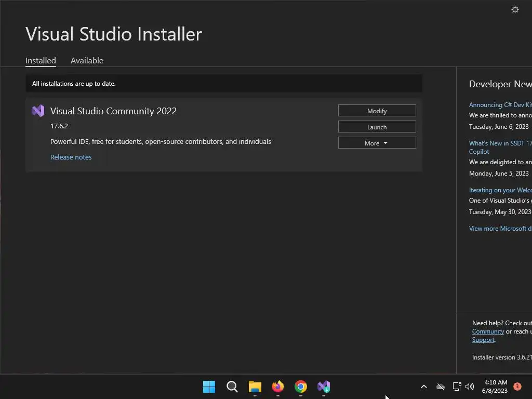Open clock showing 4:10 AM 6/8/2023
The image size is (532, 399).
[x=495, y=387]
